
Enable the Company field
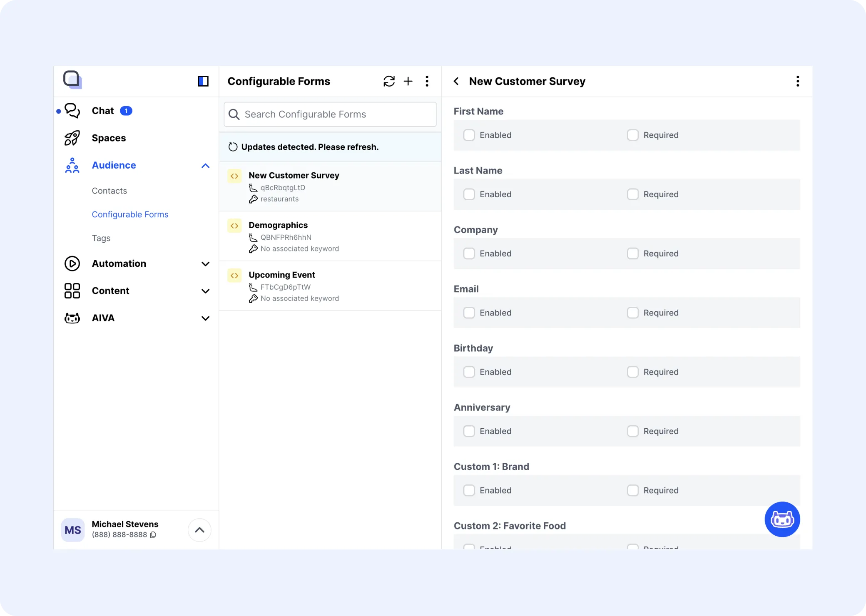[469, 253]
